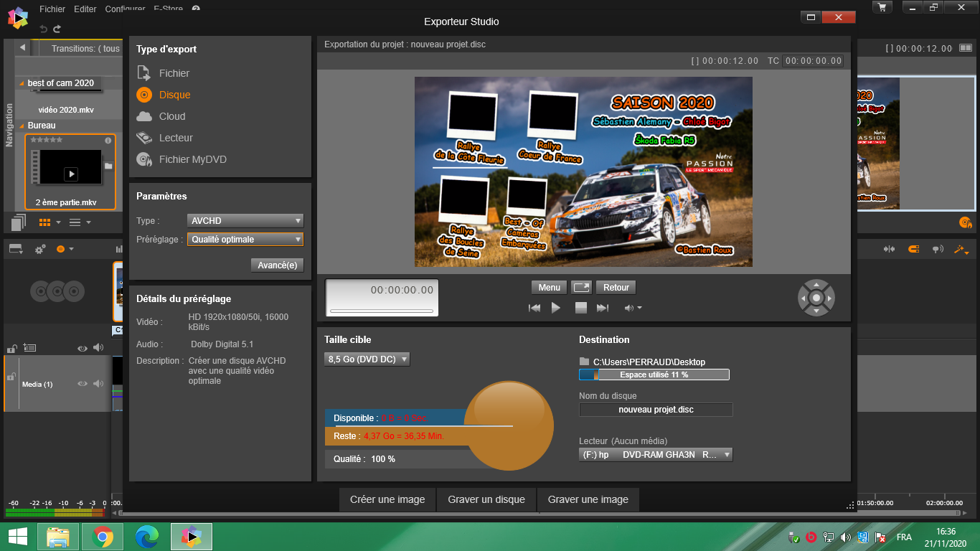Expand the Préréglage dropdown Qualité optimale

[x=245, y=240]
